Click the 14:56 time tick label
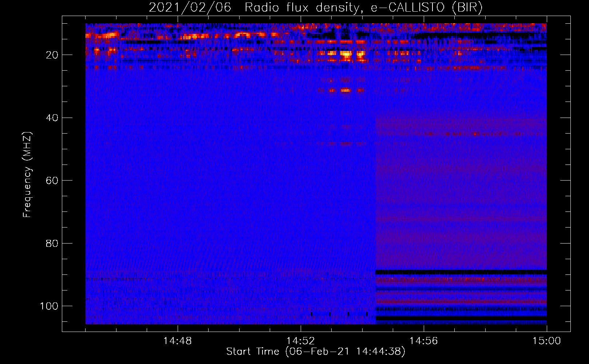 424,341
